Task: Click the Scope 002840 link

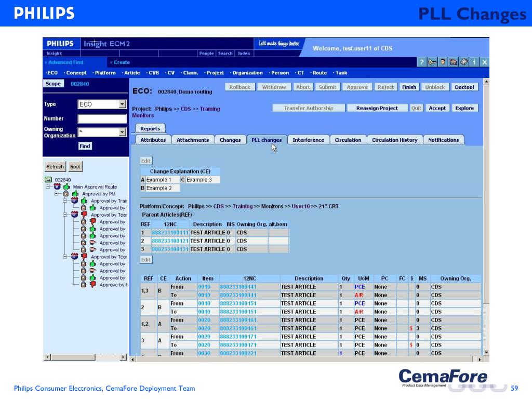Action: pos(79,84)
